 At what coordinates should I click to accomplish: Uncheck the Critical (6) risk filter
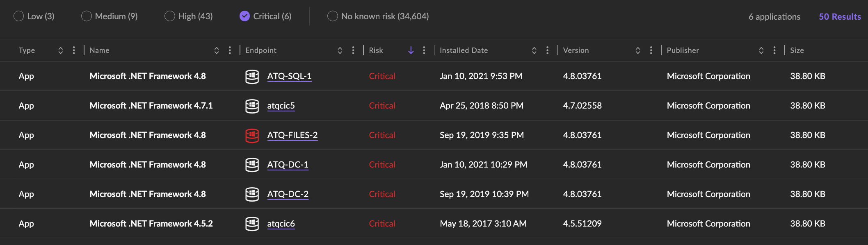click(244, 16)
